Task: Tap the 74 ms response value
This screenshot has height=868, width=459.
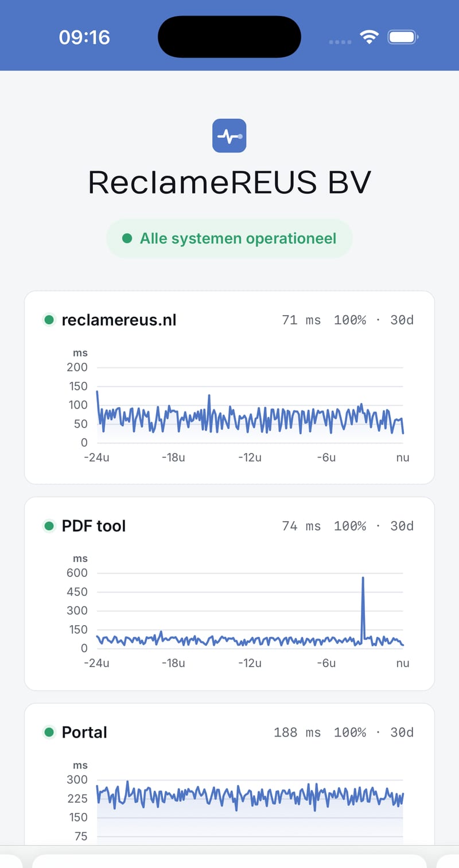Action: pyautogui.click(x=301, y=526)
